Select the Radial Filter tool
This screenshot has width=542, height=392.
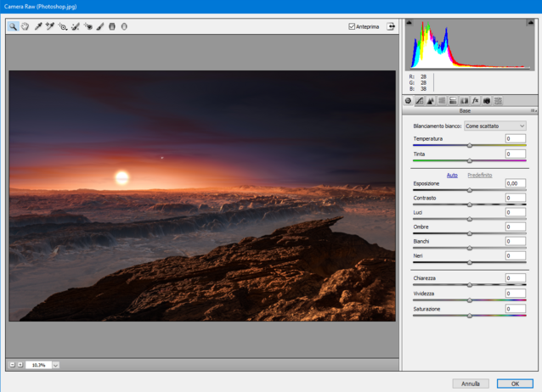124,26
